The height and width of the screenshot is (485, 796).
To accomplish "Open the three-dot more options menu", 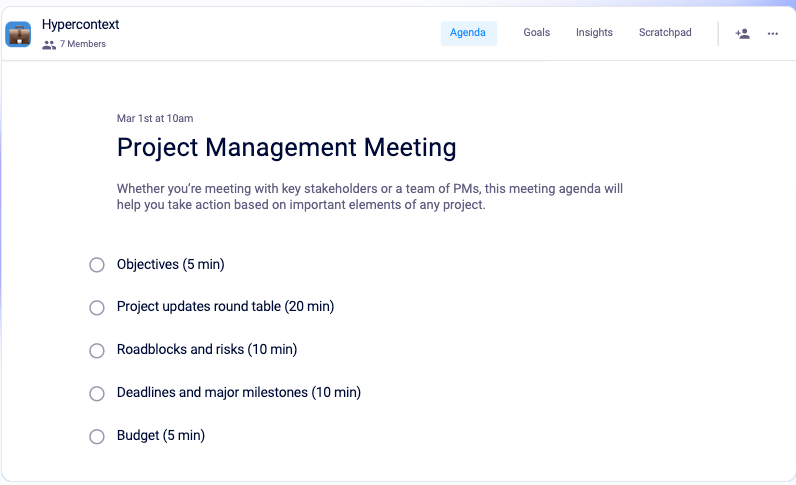I will (773, 33).
